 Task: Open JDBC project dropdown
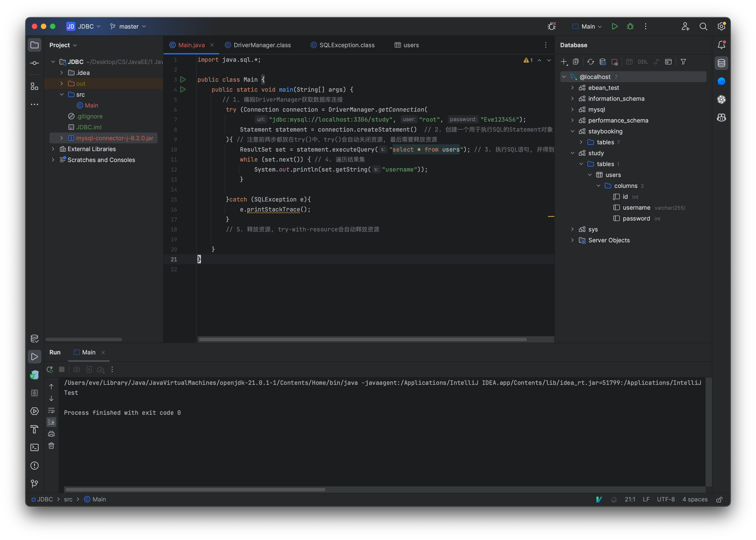point(83,26)
